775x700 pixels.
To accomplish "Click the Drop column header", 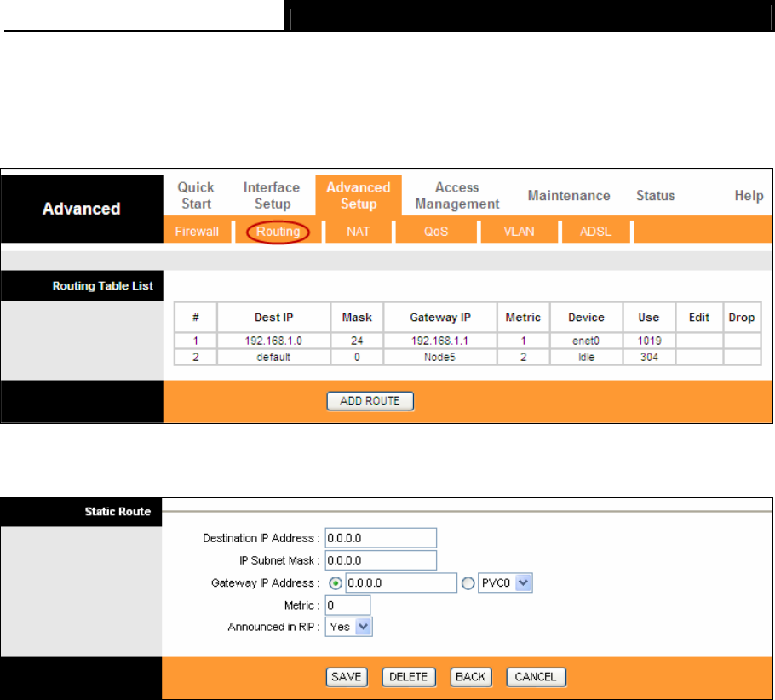I will (742, 318).
